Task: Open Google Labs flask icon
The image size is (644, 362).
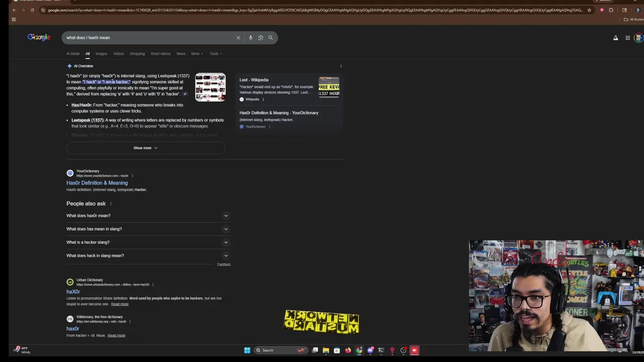Action: click(615, 38)
